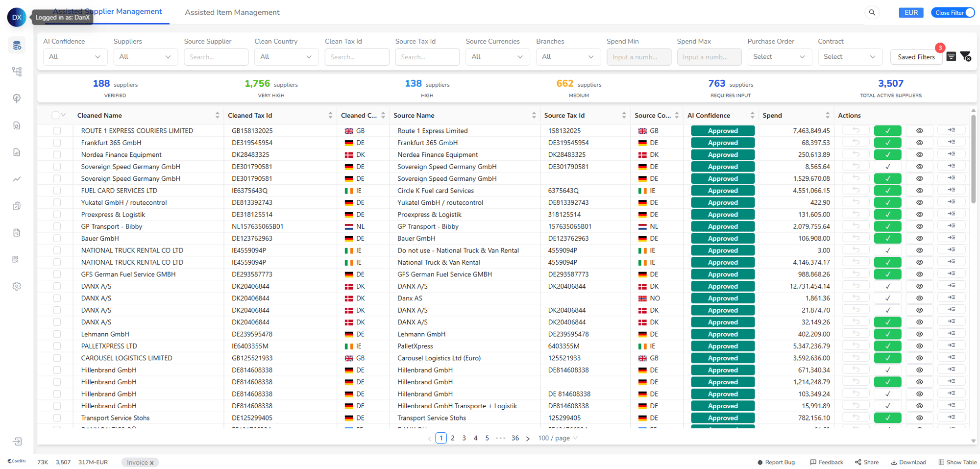
Task: Expand the Purchase Order select dropdown
Action: 779,57
